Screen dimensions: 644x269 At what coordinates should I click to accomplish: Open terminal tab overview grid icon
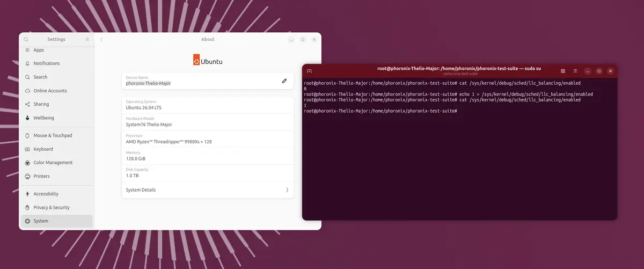[563, 71]
